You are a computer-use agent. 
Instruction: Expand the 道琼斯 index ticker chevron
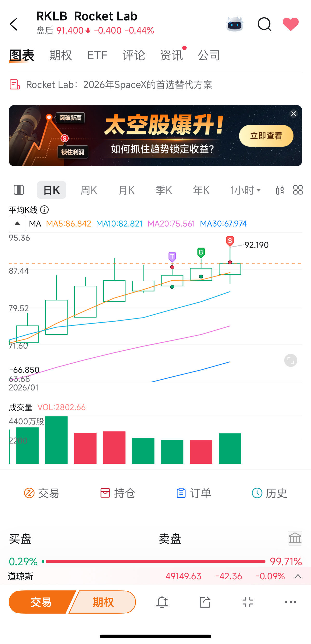point(298,576)
